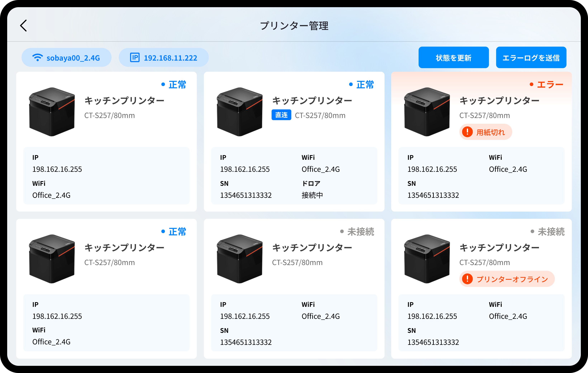Click the red alert icon next to 用紙切れ

467,132
